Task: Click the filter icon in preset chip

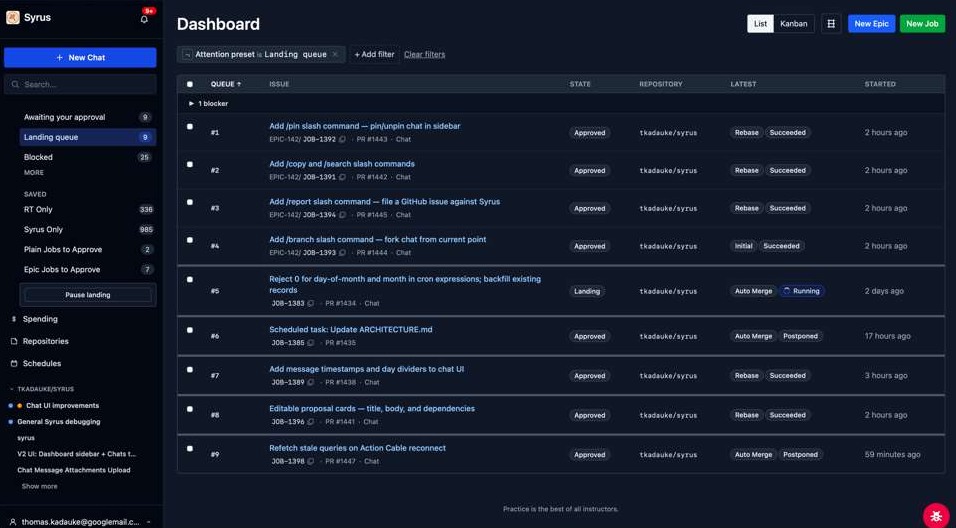Action: click(187, 54)
